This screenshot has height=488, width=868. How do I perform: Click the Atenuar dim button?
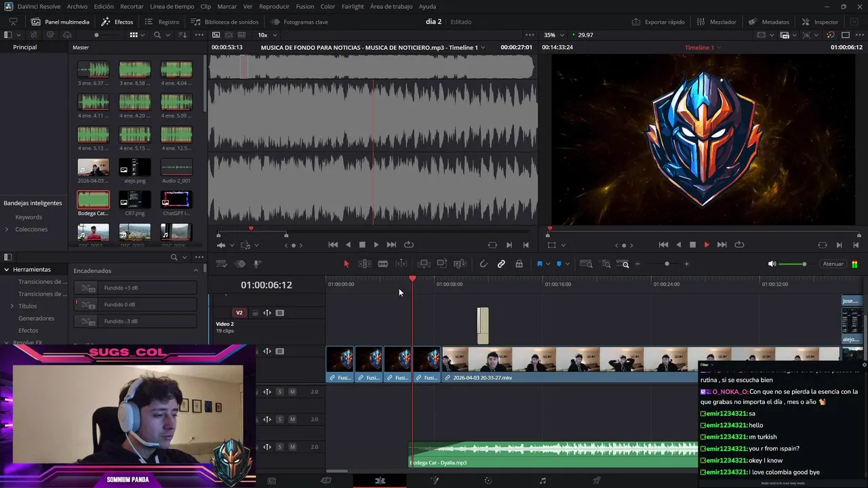click(833, 264)
